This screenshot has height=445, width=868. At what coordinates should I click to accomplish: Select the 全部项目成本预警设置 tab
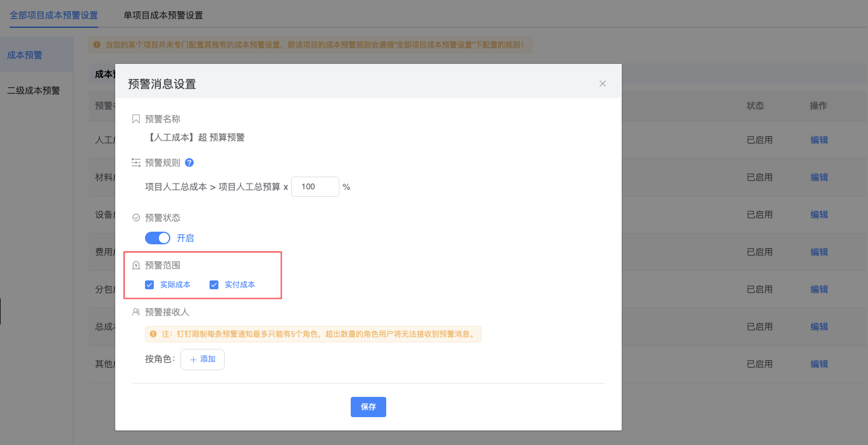[x=54, y=15]
